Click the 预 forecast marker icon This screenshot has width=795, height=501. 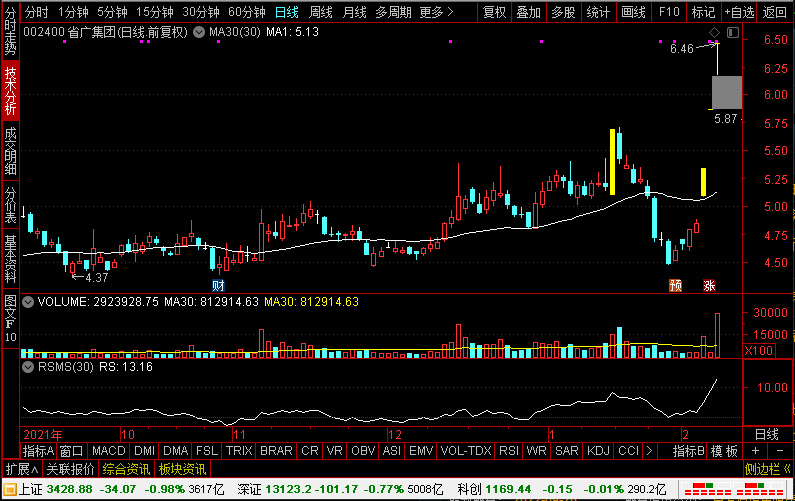click(675, 285)
